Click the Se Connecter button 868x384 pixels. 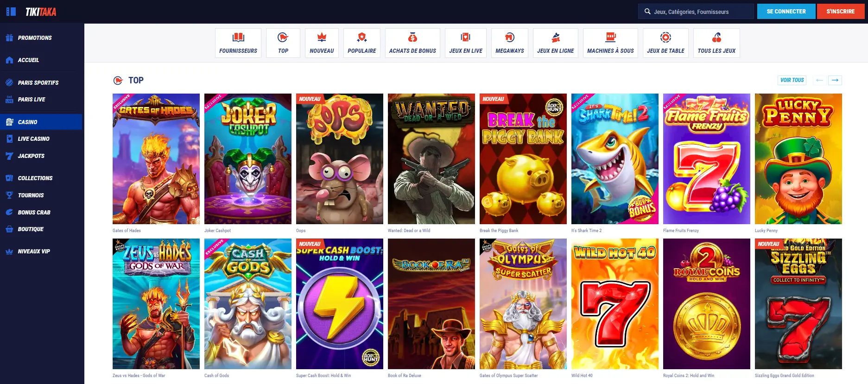(x=786, y=12)
